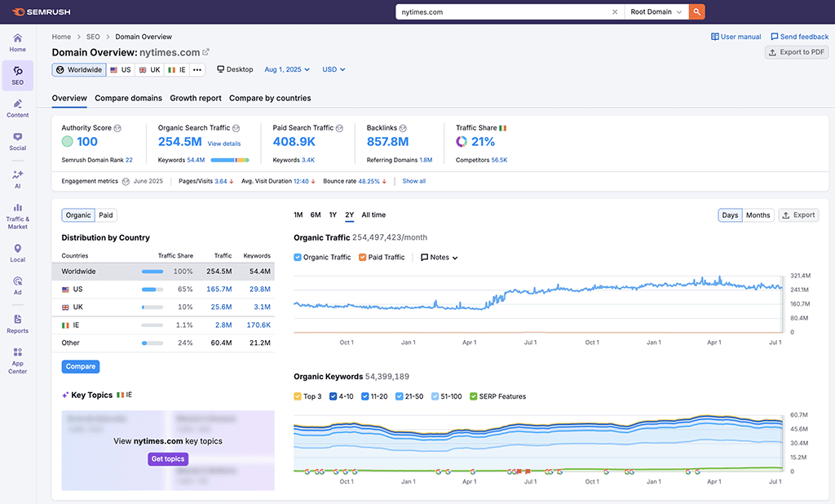This screenshot has height=504, width=835.
Task: Open Send feedback link
Action: tap(800, 37)
